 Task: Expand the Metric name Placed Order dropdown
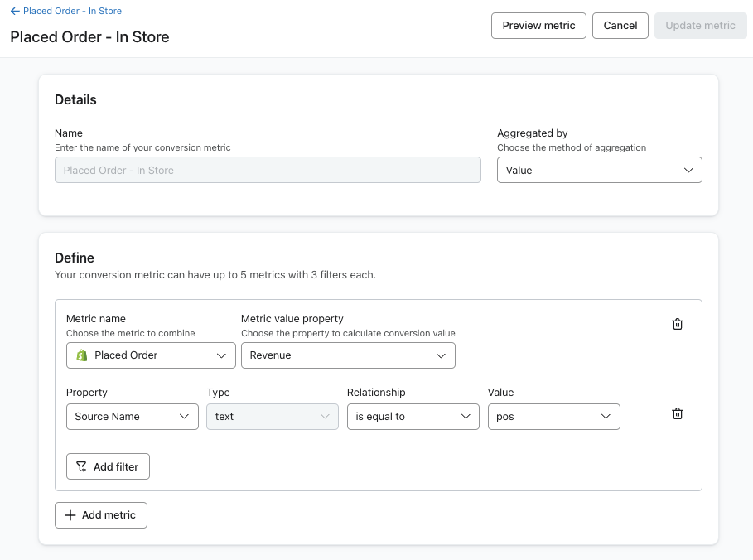click(151, 355)
